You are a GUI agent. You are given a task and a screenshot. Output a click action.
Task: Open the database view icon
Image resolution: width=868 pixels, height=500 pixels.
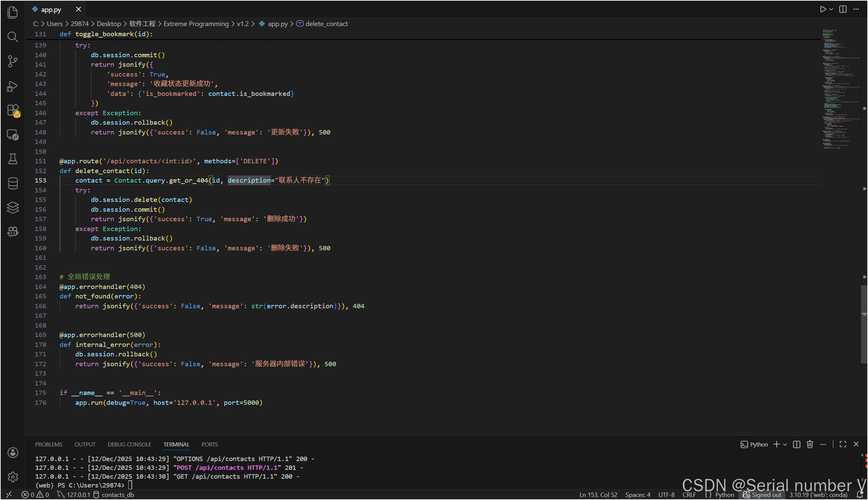(13, 183)
